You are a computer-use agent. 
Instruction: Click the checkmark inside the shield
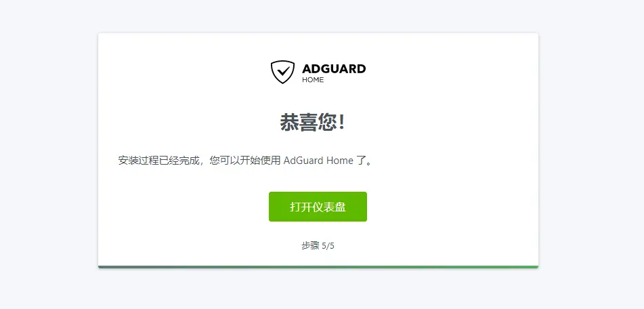coord(282,72)
